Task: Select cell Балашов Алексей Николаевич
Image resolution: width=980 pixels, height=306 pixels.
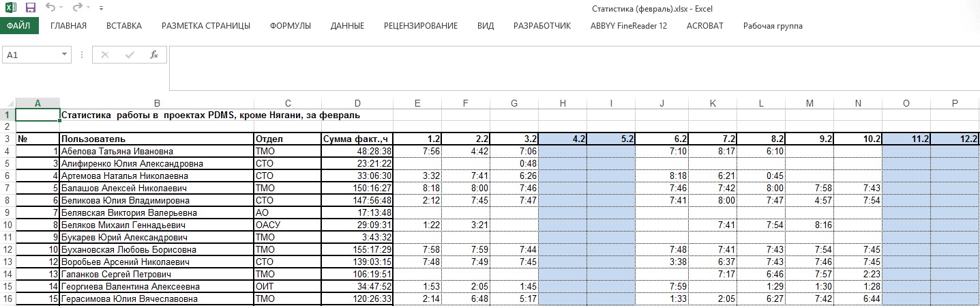Action: 157,188
